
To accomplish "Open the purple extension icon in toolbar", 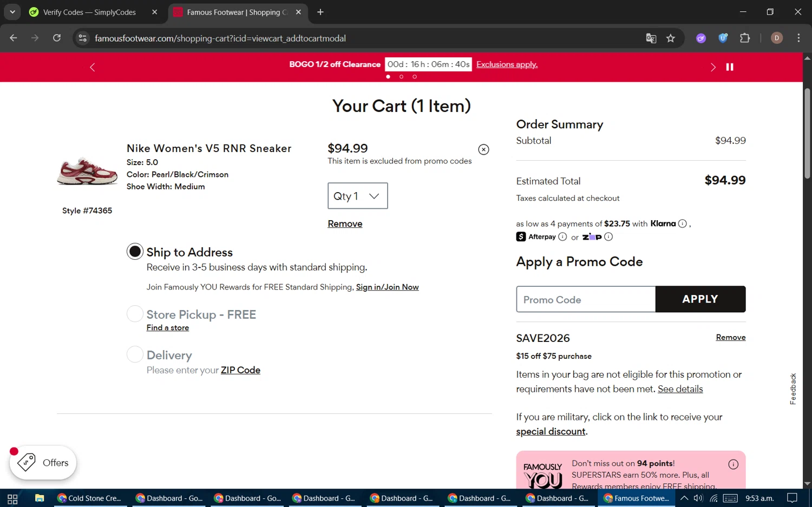I will pos(701,38).
